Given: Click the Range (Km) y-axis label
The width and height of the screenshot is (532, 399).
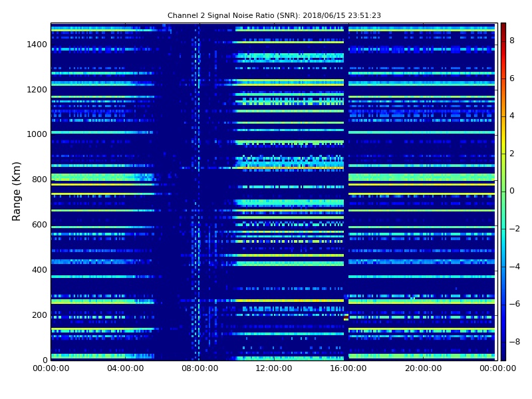Looking at the screenshot, I should click(16, 192).
